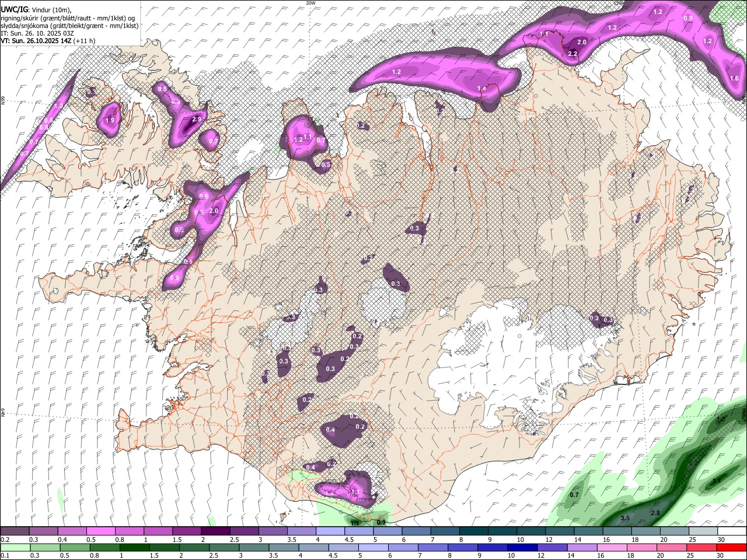Click the 1.6 value in the top-right snow band

[x=734, y=79]
